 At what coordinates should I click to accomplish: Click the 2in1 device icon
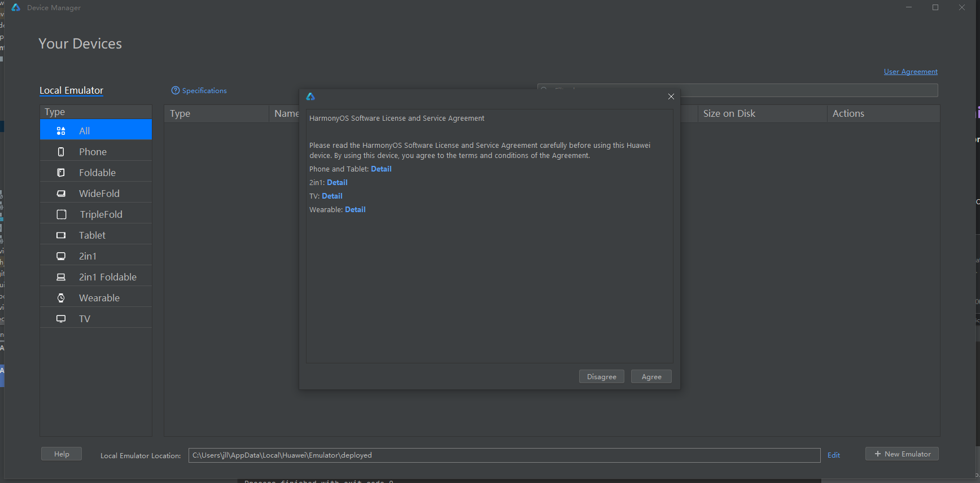click(x=61, y=256)
